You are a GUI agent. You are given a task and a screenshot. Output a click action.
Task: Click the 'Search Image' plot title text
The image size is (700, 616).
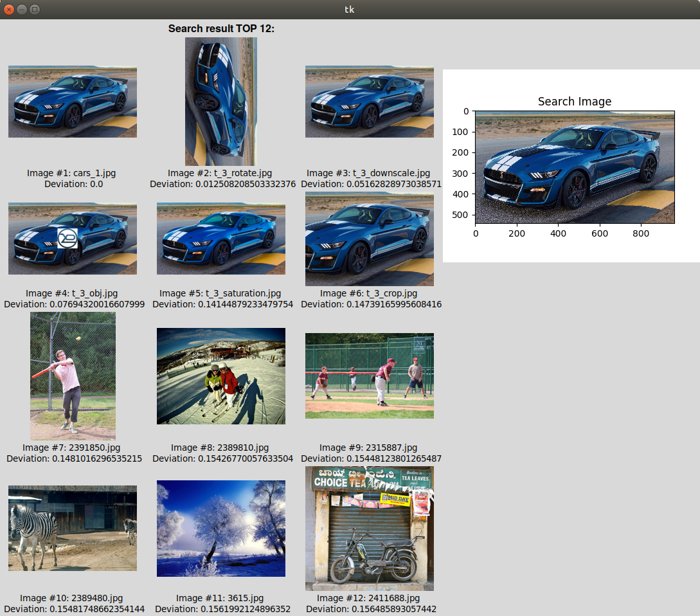(574, 102)
